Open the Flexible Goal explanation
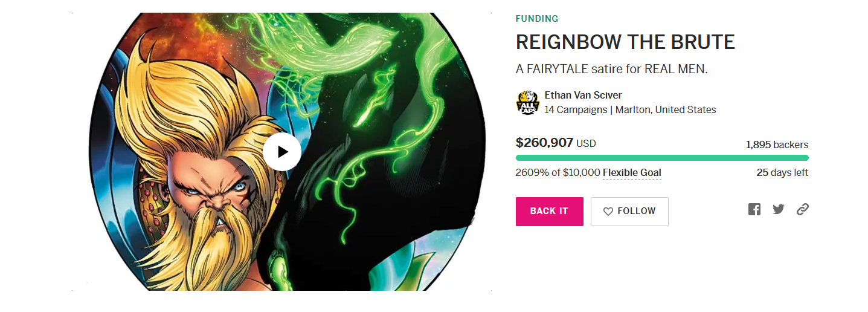This screenshot has width=868, height=312. pos(632,173)
